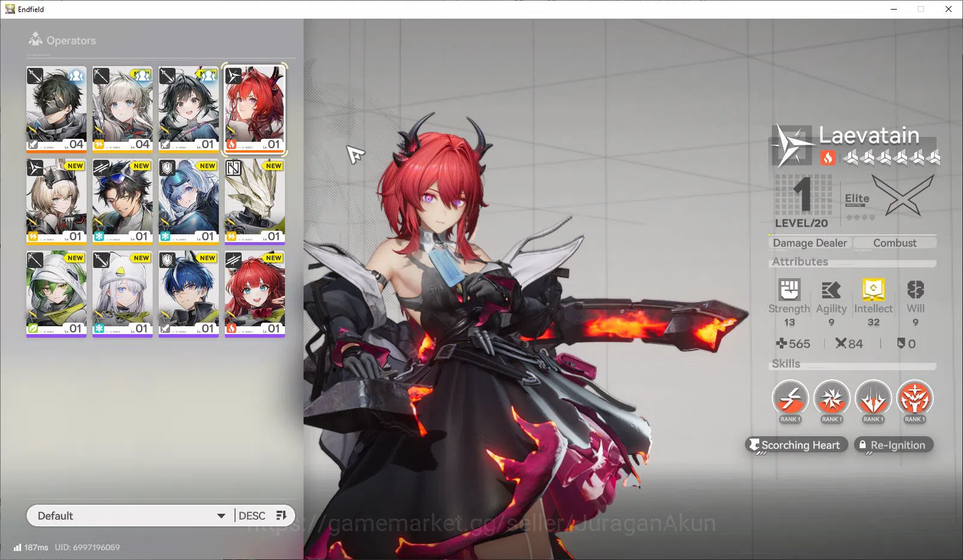This screenshot has height=560, width=963.
Task: Click the network latency 187ms indicator
Action: [31, 547]
